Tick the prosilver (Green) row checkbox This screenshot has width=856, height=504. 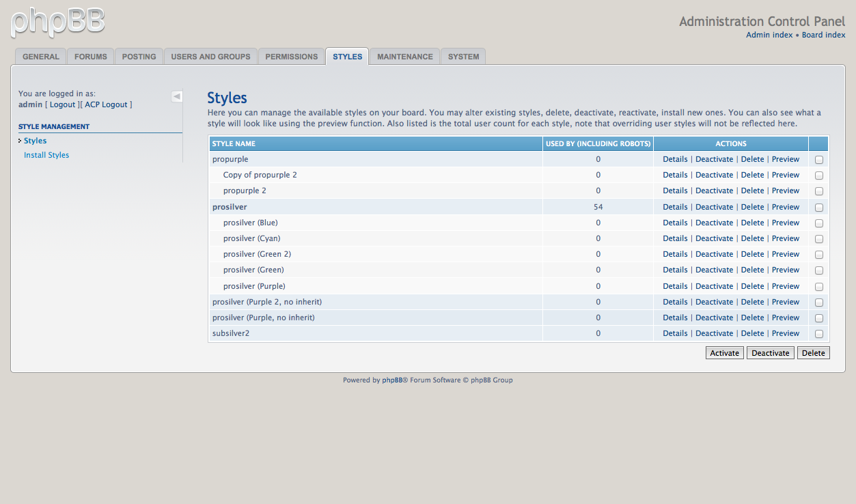[819, 270]
